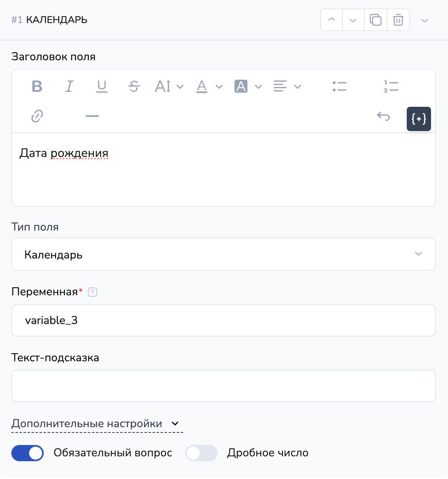This screenshot has width=448, height=479.
Task: Enable the Дробное число toggle
Action: pos(201,453)
